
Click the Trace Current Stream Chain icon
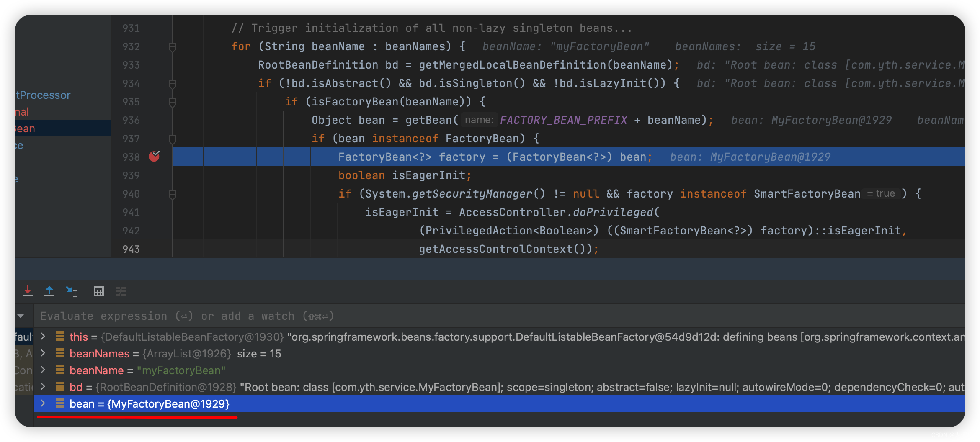pos(121,291)
